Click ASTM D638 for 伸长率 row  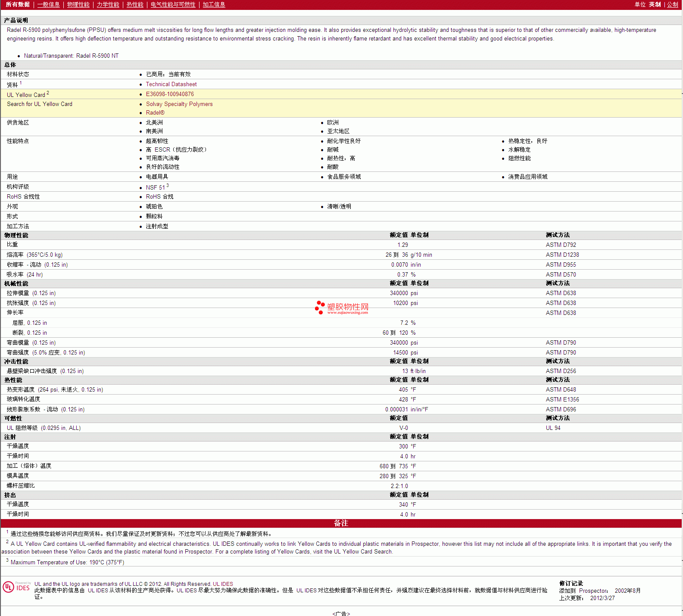coord(561,313)
